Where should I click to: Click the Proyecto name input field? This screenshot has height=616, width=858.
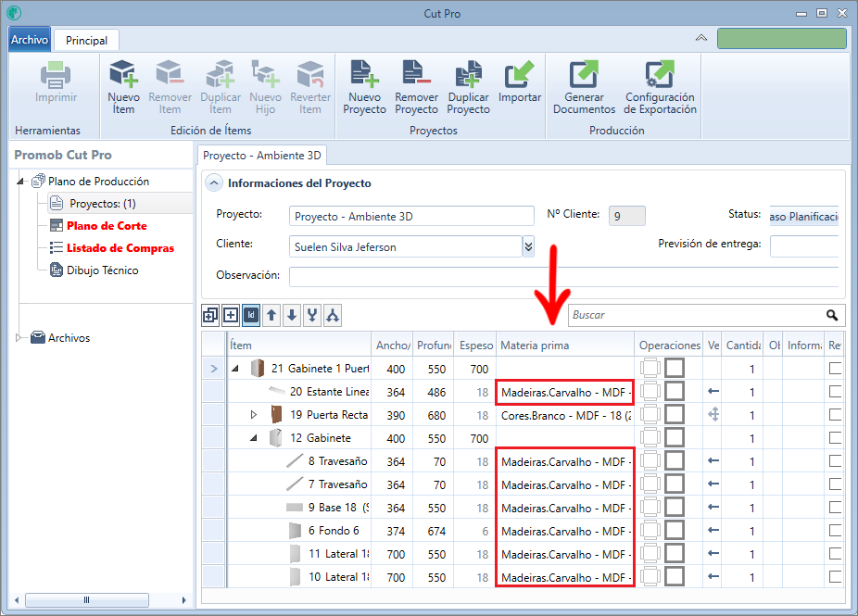[411, 216]
